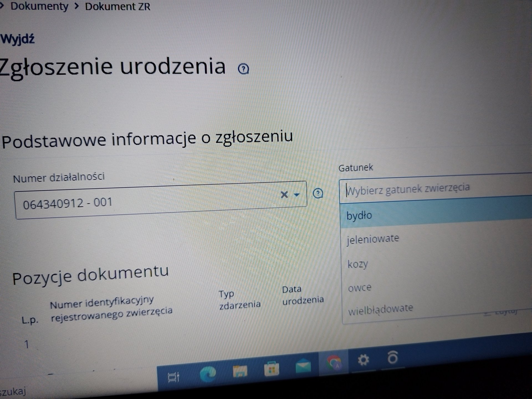Open Settings gear in taskbar
This screenshot has width=532, height=399.
pos(363,360)
